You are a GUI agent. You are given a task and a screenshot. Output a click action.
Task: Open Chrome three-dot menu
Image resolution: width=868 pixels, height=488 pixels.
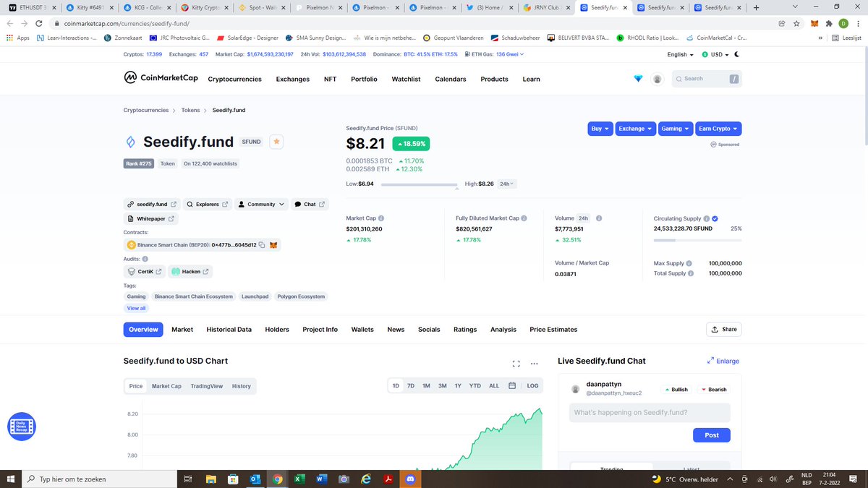(857, 23)
